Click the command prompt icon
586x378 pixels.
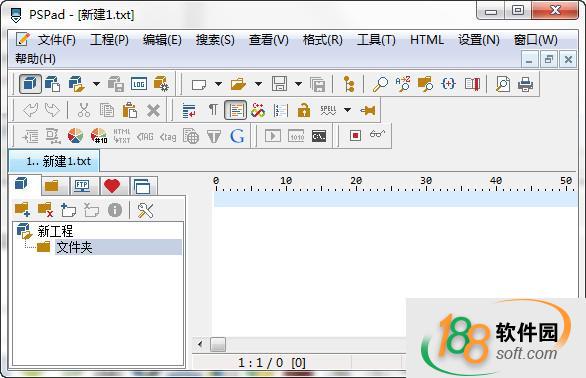[319, 136]
